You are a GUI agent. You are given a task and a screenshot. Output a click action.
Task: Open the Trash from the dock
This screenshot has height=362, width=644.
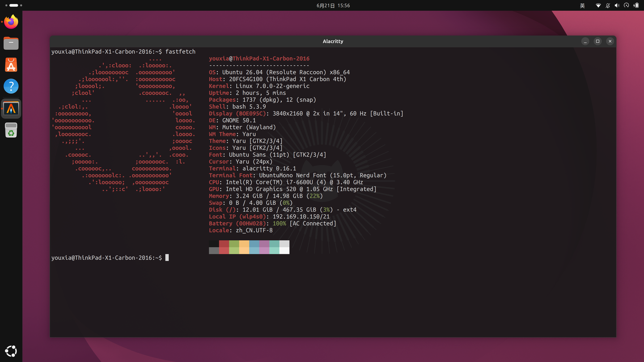[11, 130]
